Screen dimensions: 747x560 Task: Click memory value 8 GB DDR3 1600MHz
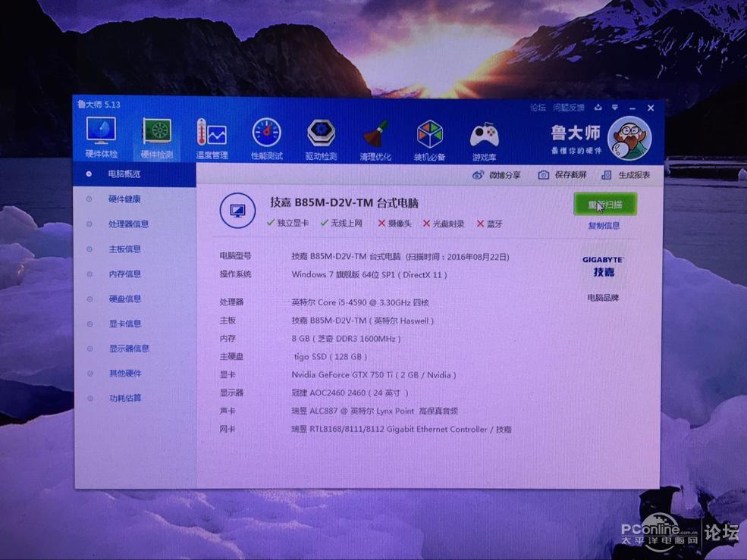(x=347, y=339)
